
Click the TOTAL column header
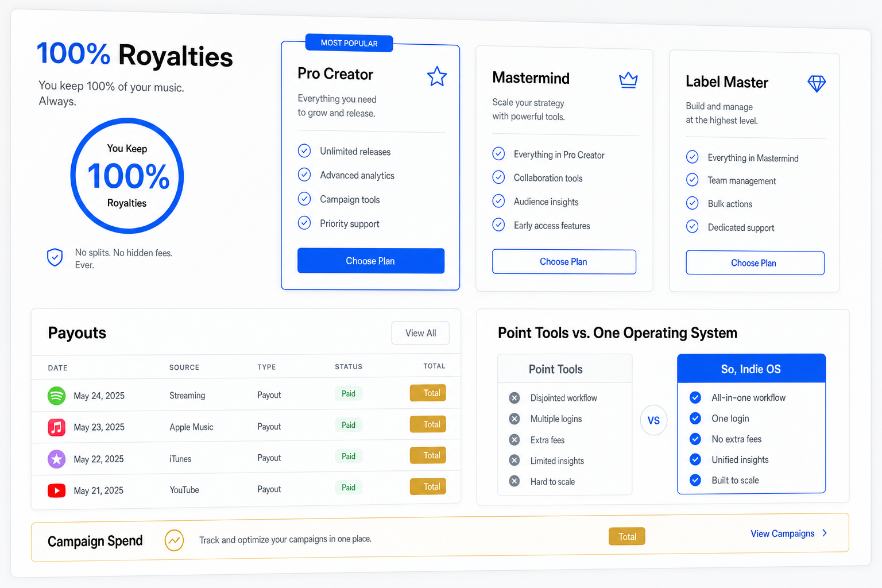click(434, 366)
